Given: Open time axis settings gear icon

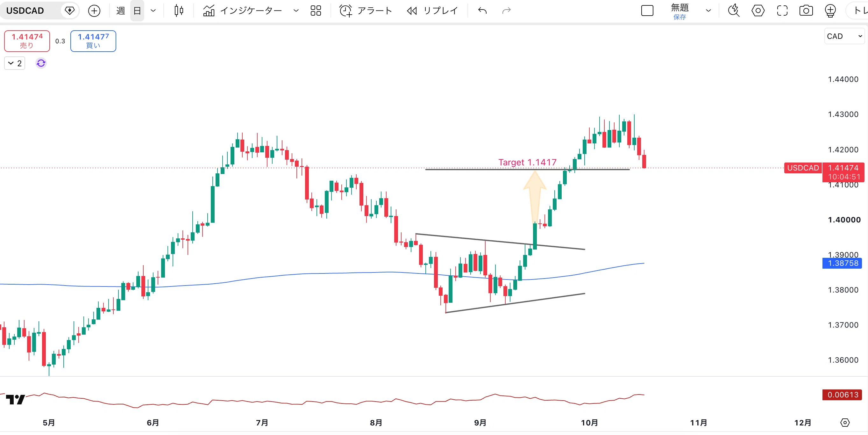Looking at the screenshot, I should (845, 423).
